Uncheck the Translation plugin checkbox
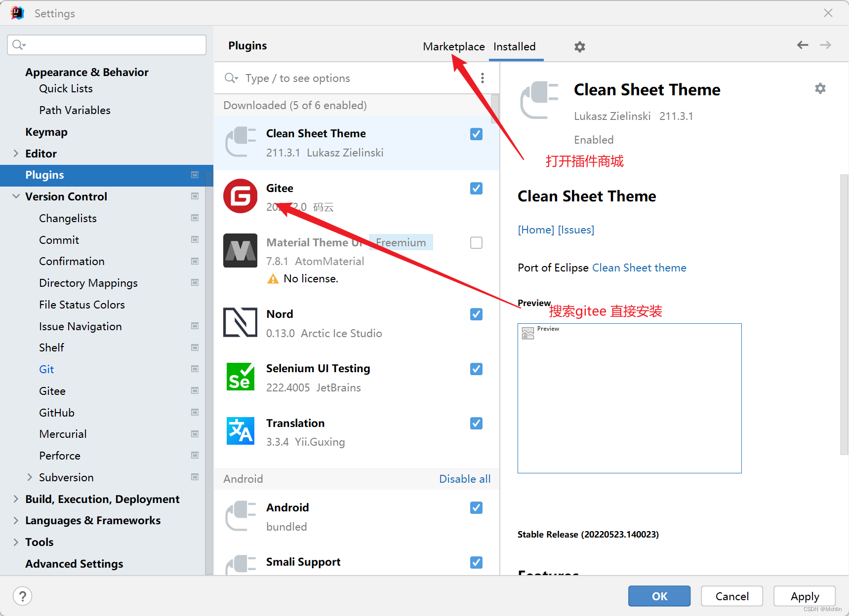849x616 pixels. click(476, 423)
